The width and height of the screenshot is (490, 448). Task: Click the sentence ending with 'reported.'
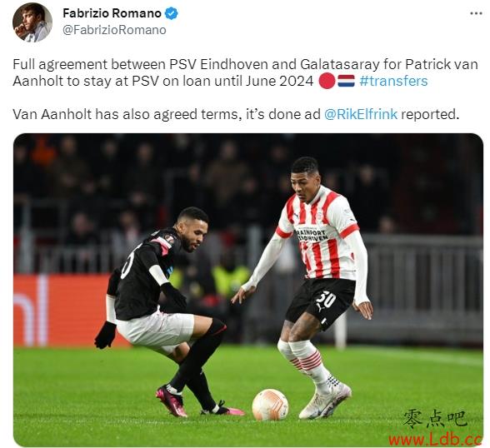236,114
